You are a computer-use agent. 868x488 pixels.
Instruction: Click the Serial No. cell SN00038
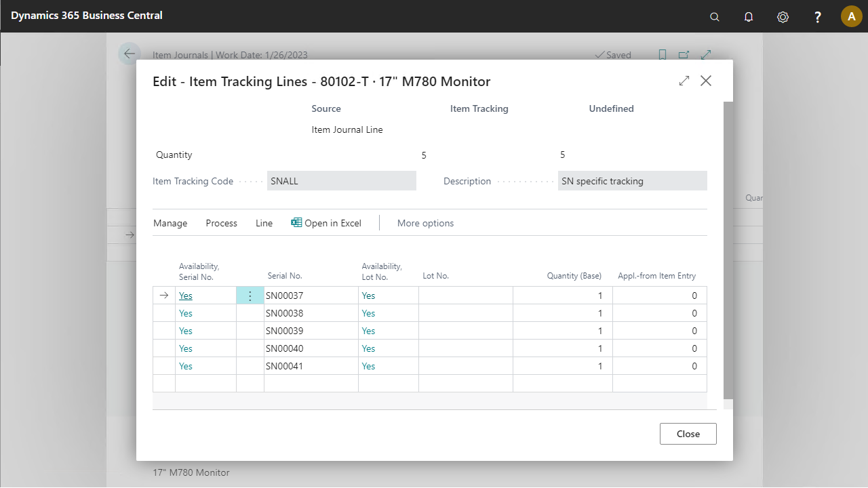point(311,313)
